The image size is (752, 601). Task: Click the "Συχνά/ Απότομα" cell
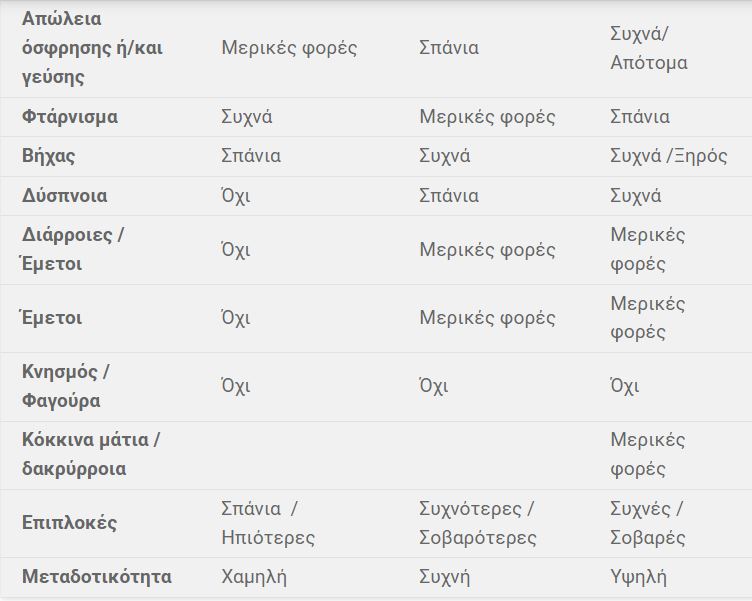coord(648,48)
